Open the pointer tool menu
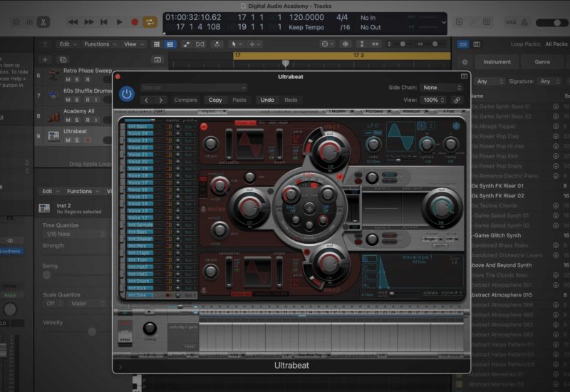This screenshot has width=570, height=392. click(x=237, y=44)
